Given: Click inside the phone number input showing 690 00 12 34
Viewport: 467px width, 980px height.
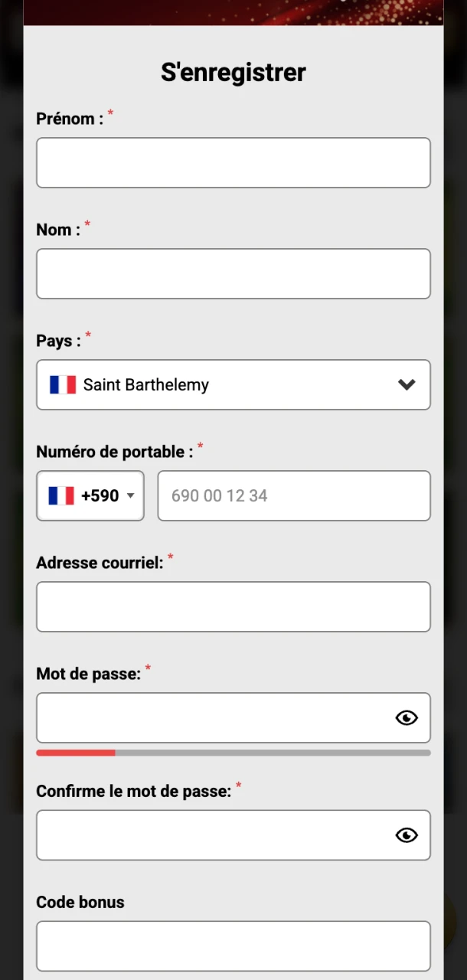Looking at the screenshot, I should pyautogui.click(x=294, y=495).
